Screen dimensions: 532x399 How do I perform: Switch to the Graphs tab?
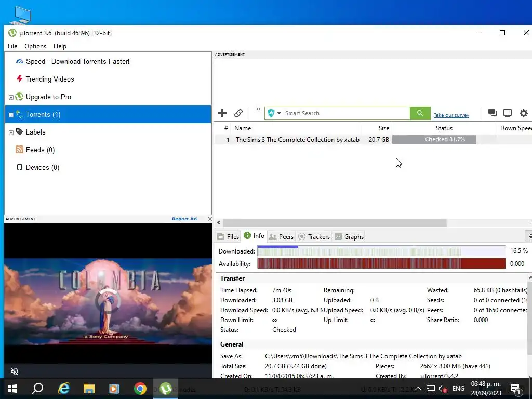point(349,236)
